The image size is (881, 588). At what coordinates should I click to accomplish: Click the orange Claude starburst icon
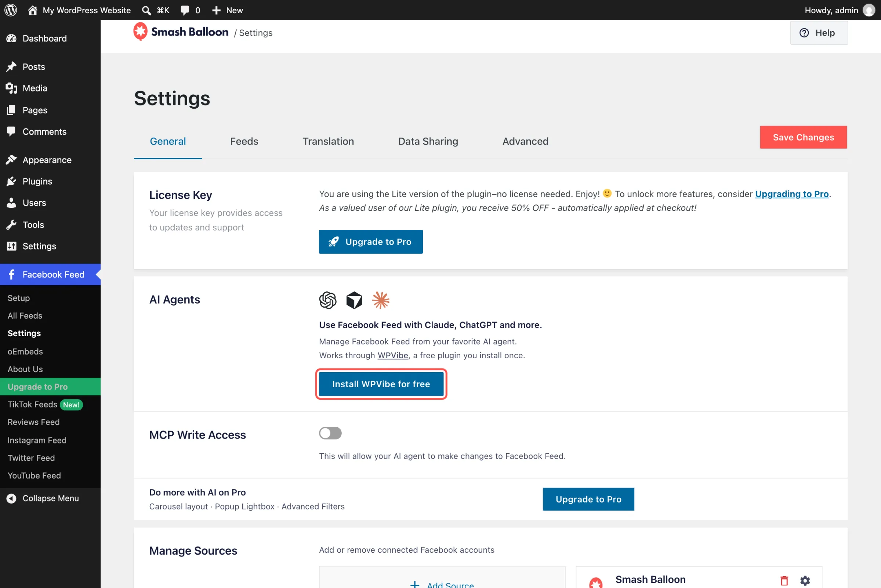click(381, 300)
